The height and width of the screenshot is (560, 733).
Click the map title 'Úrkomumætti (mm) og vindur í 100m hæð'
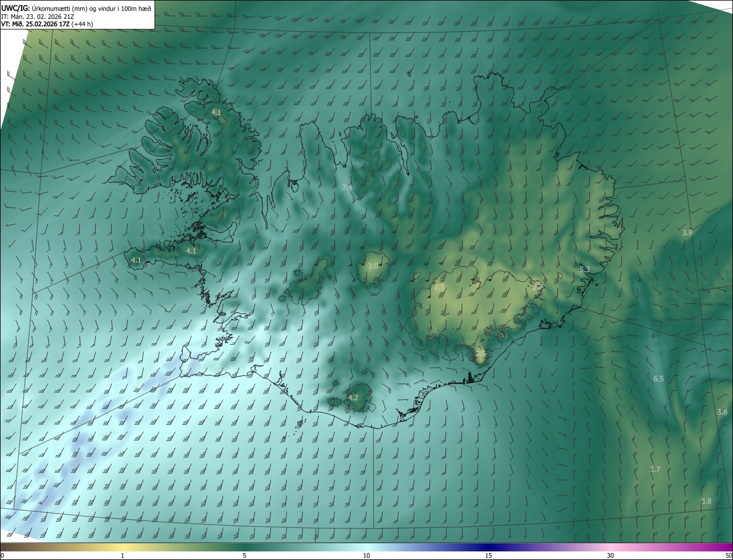[x=92, y=7]
